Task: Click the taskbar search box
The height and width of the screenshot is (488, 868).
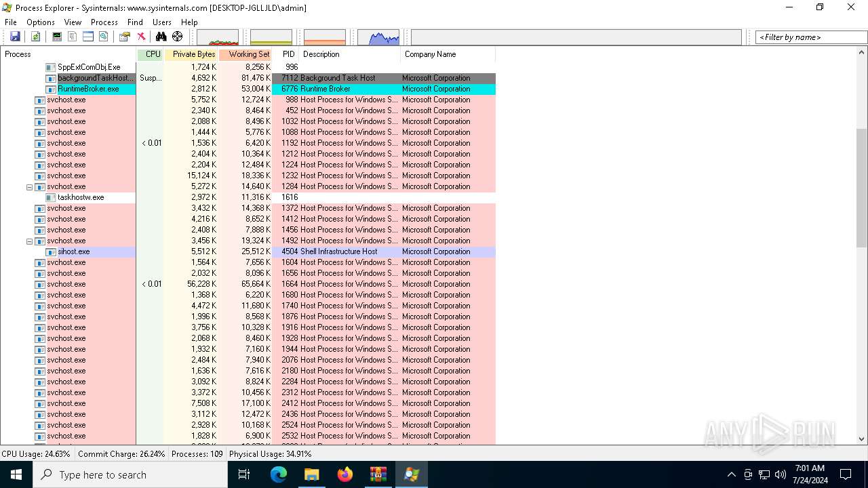Action: coord(130,474)
